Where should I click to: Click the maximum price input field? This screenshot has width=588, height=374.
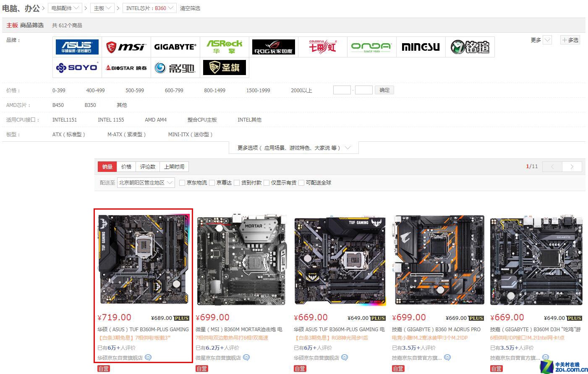point(364,90)
